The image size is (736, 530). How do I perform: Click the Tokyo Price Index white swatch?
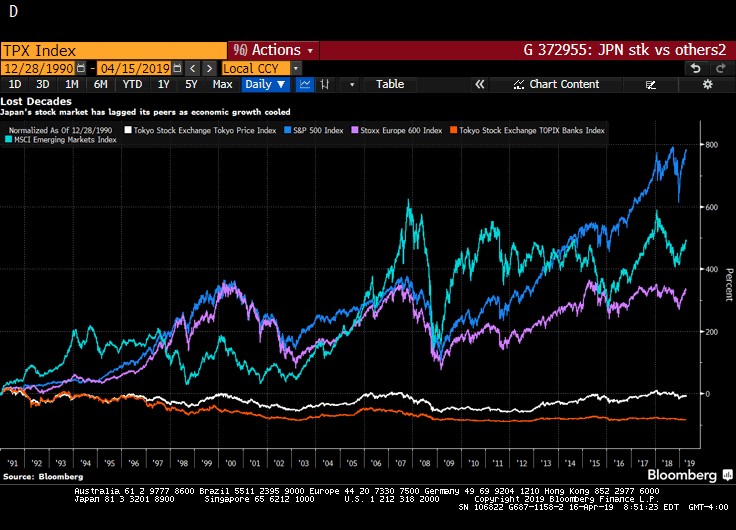[x=128, y=130]
